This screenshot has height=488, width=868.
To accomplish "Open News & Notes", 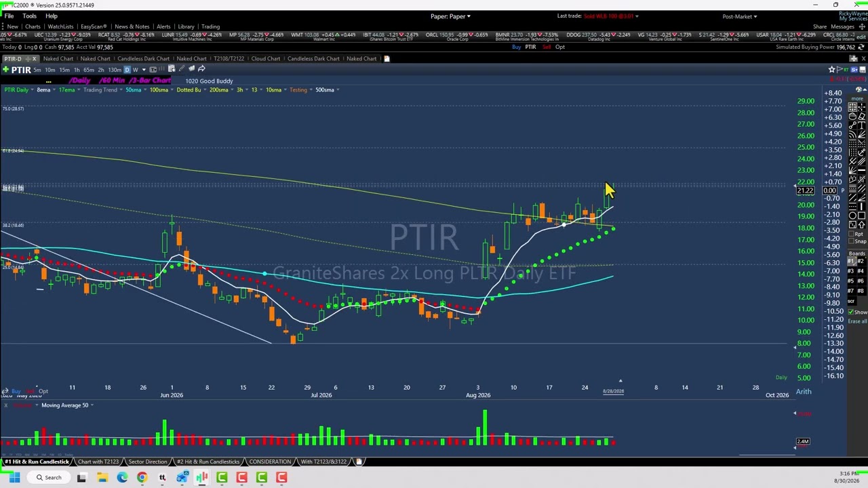I will pos(132,26).
